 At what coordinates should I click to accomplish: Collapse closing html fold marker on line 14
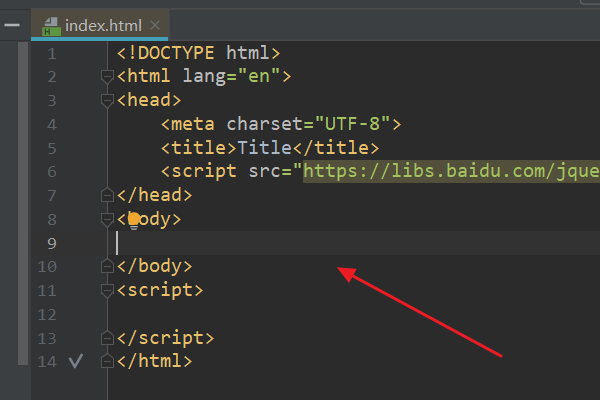[x=107, y=361]
